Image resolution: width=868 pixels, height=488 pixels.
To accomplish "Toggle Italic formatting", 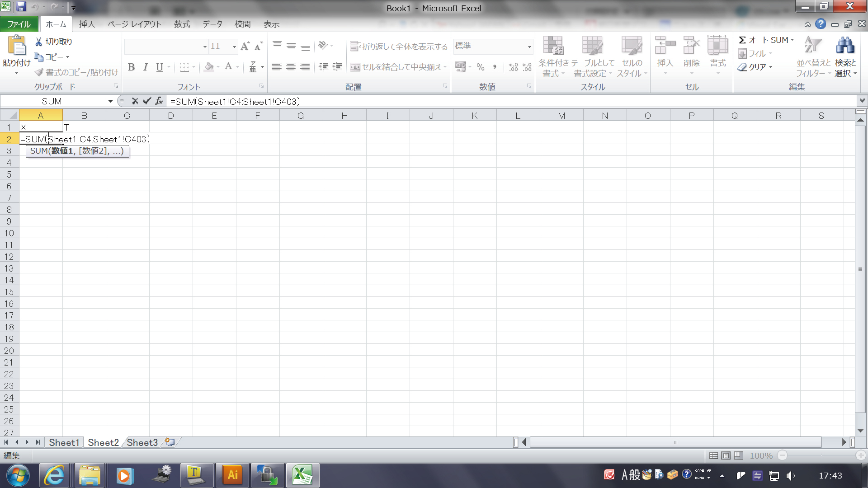I will tap(145, 67).
